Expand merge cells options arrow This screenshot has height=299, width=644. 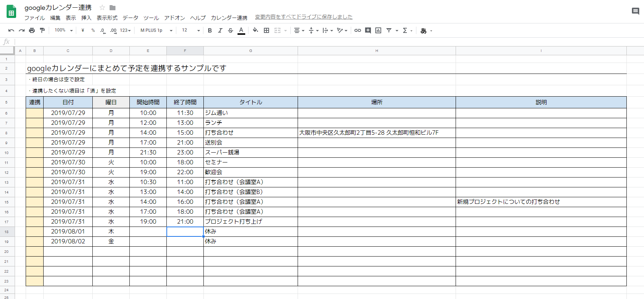(286, 31)
